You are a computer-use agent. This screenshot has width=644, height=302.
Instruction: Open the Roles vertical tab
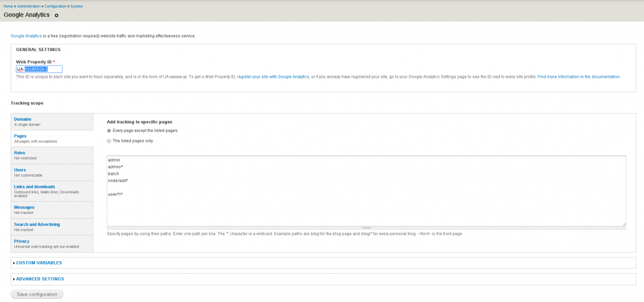tap(52, 155)
